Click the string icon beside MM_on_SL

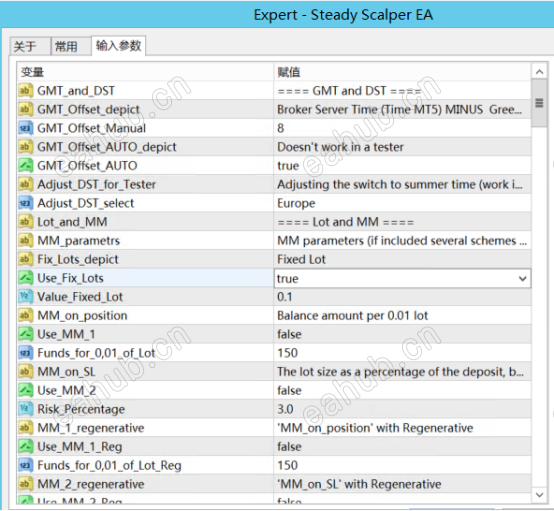click(x=25, y=372)
